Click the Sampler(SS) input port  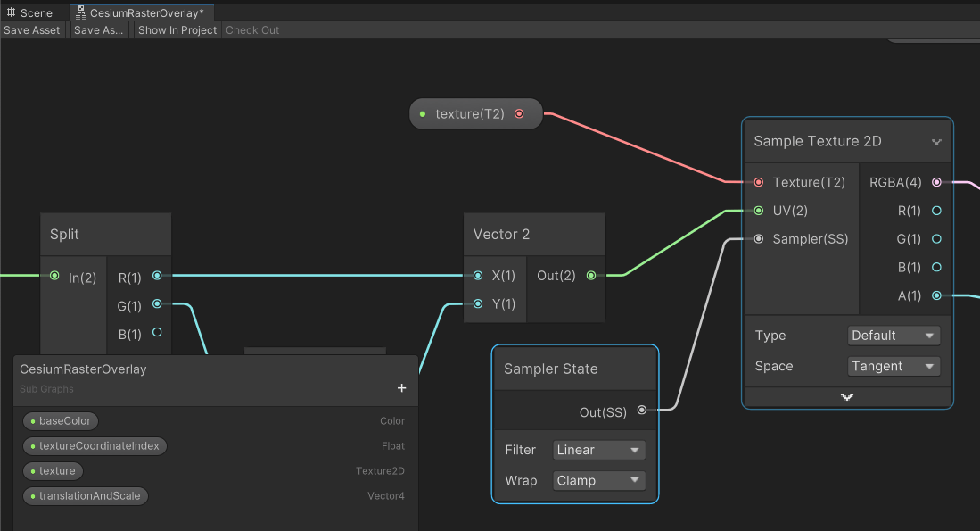[x=759, y=239]
